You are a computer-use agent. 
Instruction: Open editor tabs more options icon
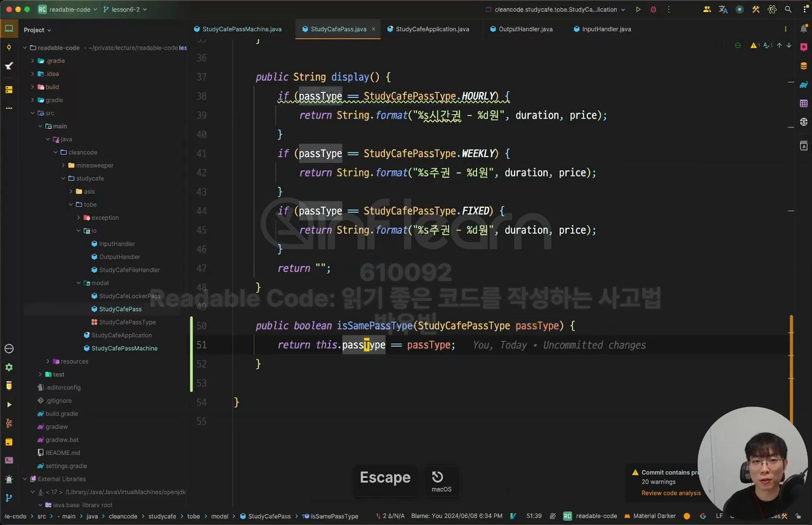[785, 29]
